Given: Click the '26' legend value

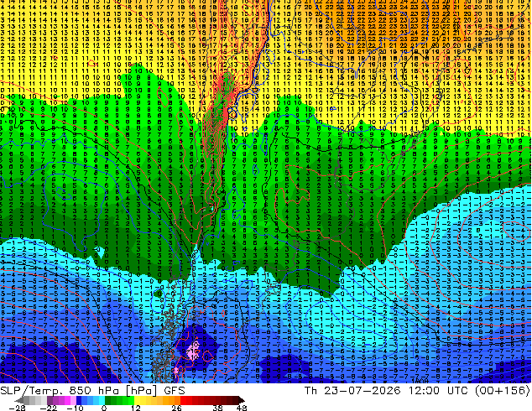Looking at the screenshot, I should 176,408.
